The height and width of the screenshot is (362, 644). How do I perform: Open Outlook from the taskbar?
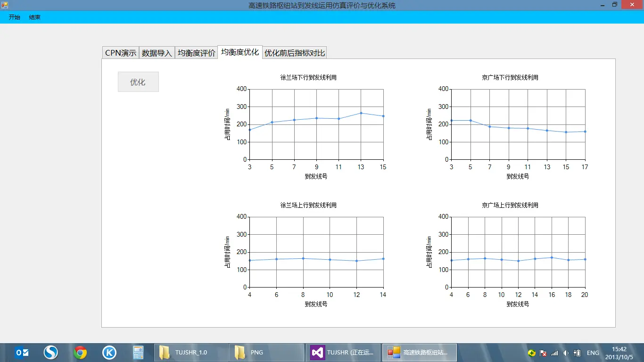tap(22, 353)
